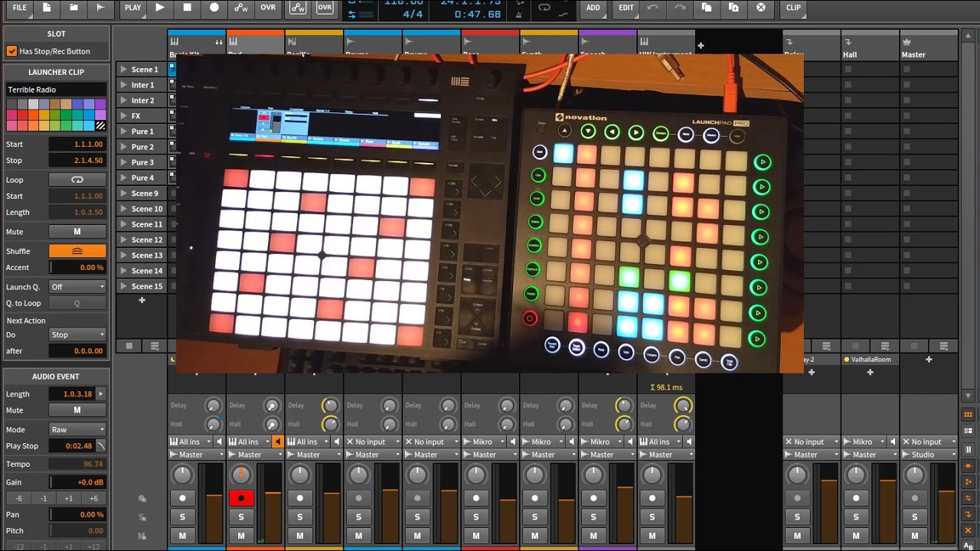The image size is (980, 551).
Task: Click the clear mute Mx icon
Action: [x=142, y=536]
